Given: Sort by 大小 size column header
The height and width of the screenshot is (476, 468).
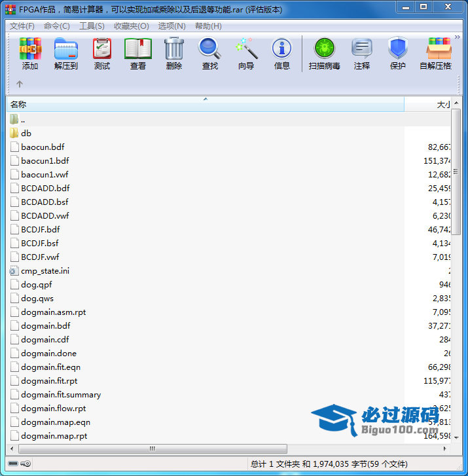Looking at the screenshot, I should pyautogui.click(x=427, y=104).
